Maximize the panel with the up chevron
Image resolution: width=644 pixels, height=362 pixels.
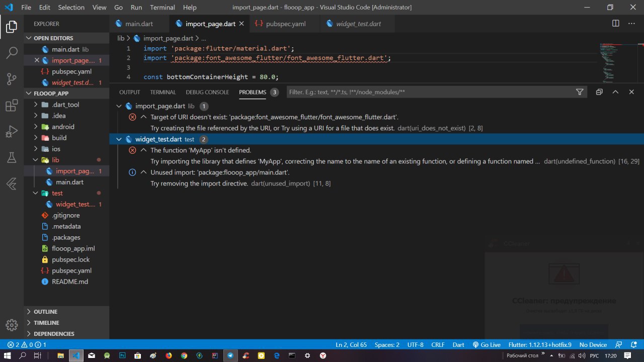coord(615,92)
